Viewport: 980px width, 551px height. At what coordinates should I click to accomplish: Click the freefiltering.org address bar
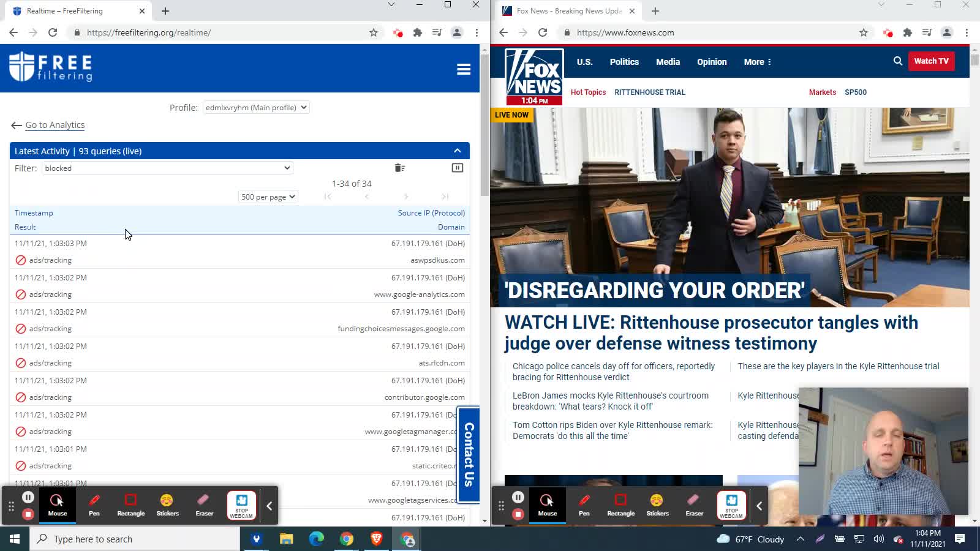pos(221,32)
